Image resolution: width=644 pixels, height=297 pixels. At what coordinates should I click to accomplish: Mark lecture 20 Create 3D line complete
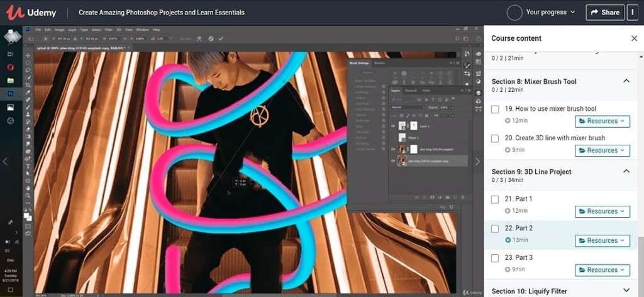pyautogui.click(x=495, y=138)
